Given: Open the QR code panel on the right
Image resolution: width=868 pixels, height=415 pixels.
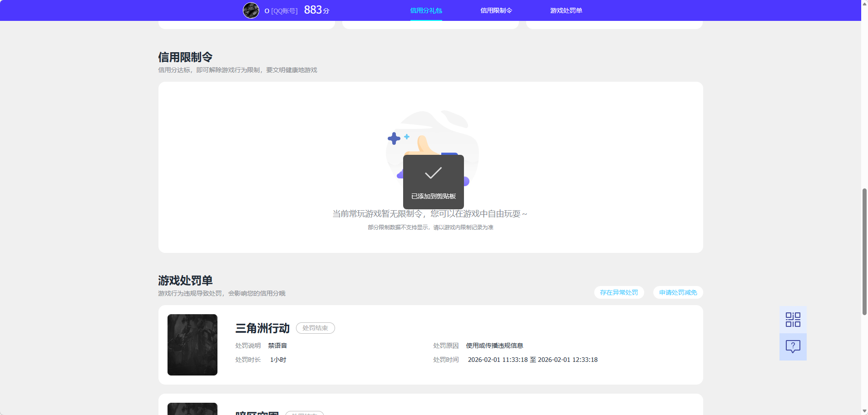Looking at the screenshot, I should click(x=793, y=319).
